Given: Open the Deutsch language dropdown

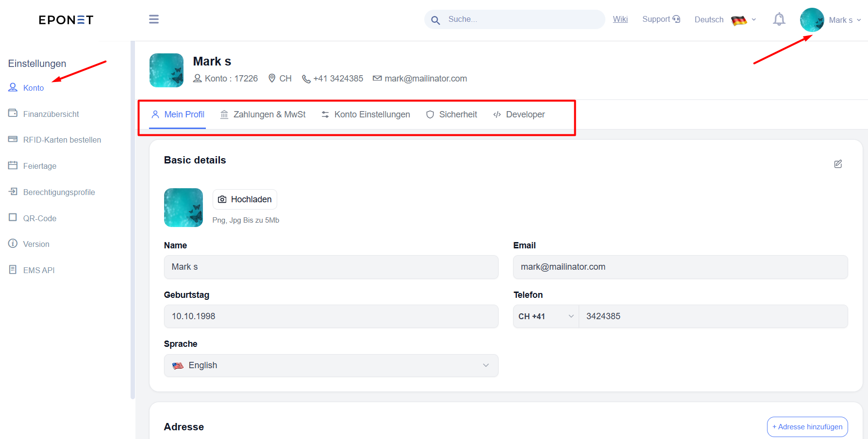Looking at the screenshot, I should [725, 20].
